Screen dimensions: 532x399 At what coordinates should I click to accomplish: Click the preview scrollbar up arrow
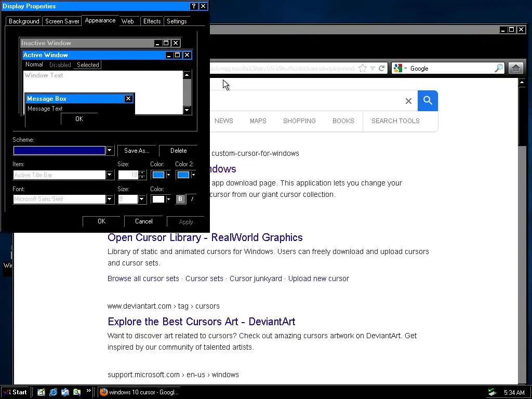coord(187,75)
